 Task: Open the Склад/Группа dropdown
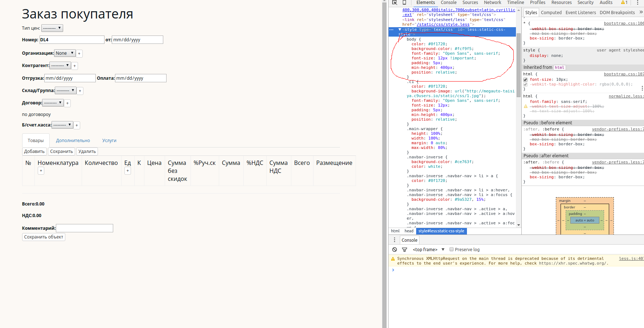click(x=66, y=91)
